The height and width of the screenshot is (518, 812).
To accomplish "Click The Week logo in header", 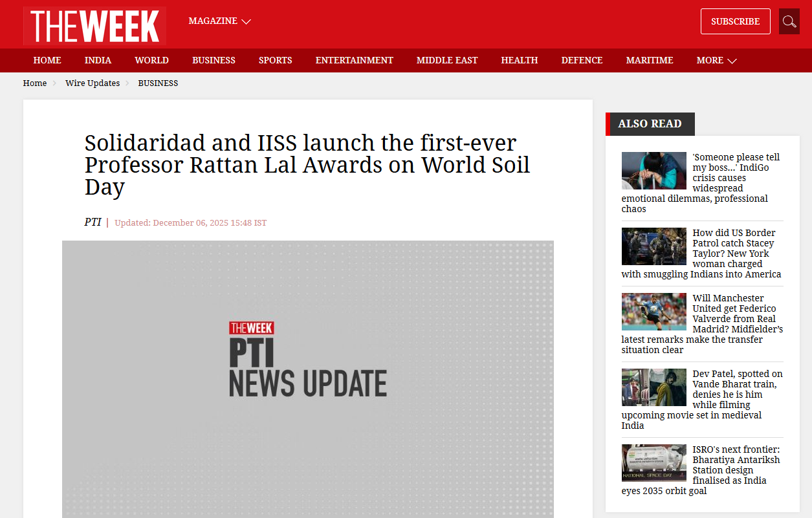I will point(94,26).
